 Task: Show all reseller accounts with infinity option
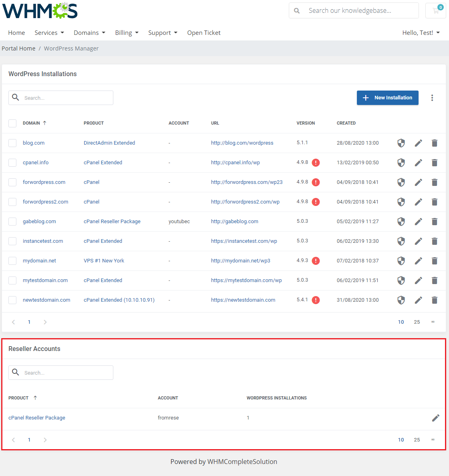click(433, 440)
